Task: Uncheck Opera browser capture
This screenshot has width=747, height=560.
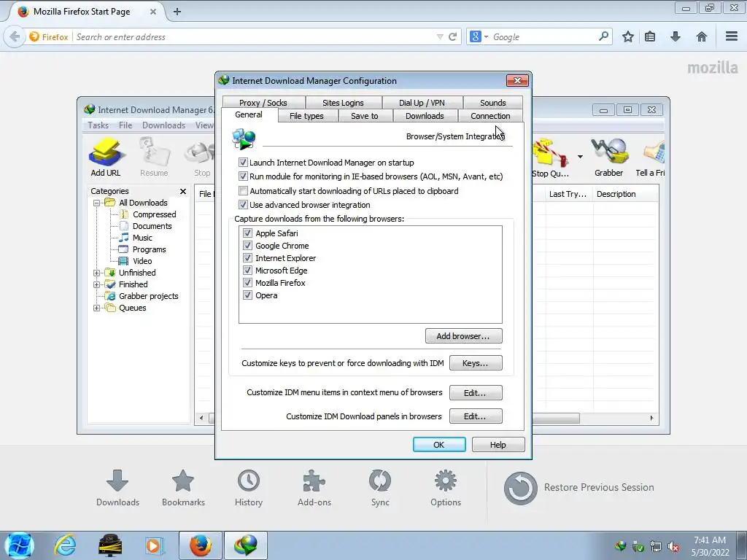Action: pyautogui.click(x=247, y=295)
